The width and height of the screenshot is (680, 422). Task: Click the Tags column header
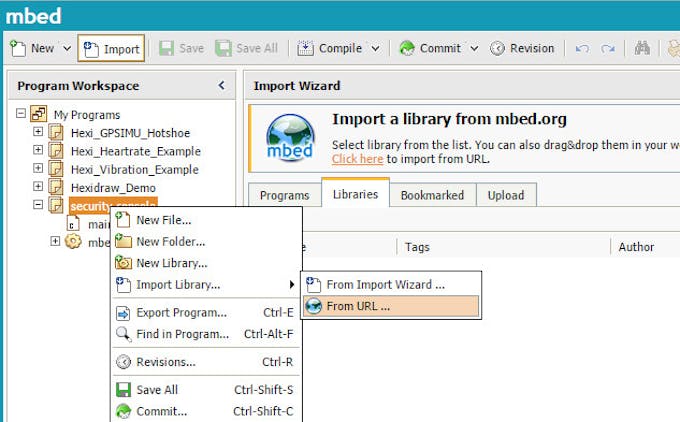[417, 247]
